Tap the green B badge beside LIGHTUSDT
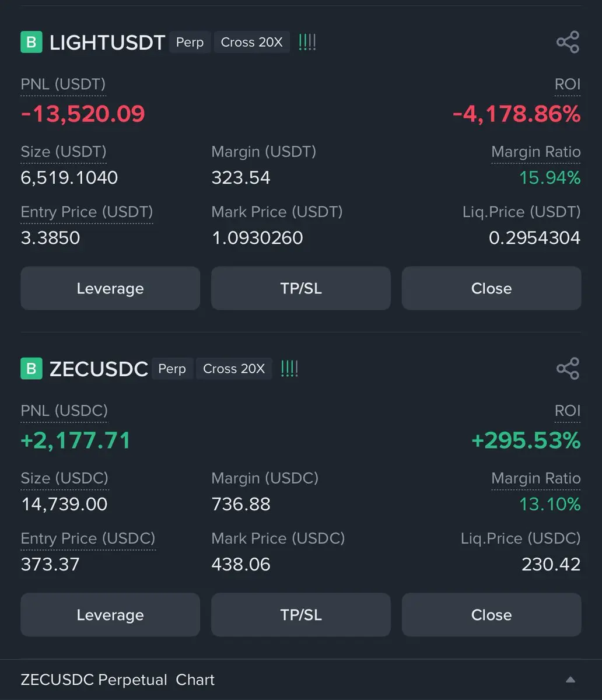Image resolution: width=602 pixels, height=700 pixels. [32, 42]
